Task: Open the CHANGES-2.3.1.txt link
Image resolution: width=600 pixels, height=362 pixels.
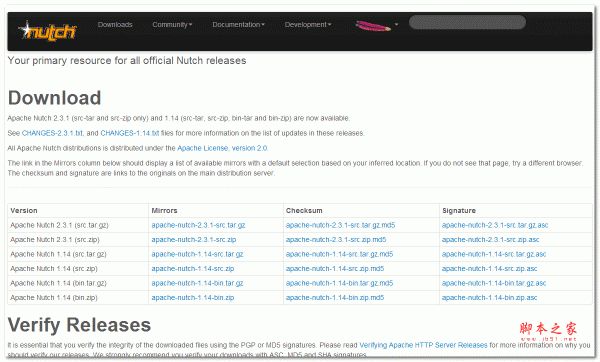Action: 52,133
